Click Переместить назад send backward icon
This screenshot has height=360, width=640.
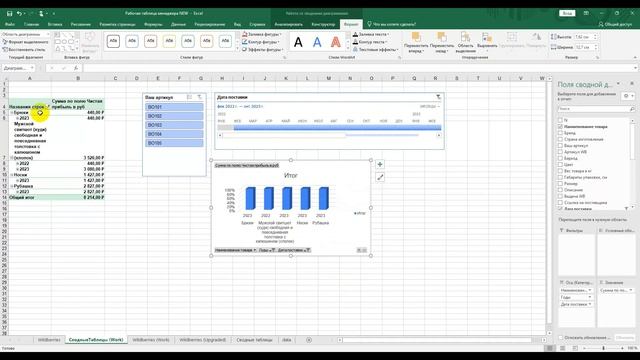442,38
